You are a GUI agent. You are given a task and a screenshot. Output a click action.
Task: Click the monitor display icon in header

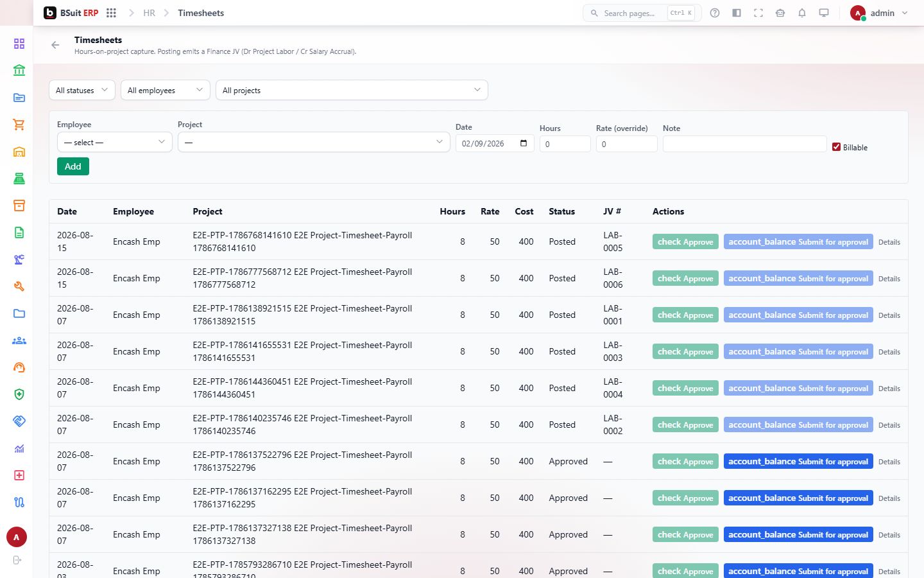[824, 13]
